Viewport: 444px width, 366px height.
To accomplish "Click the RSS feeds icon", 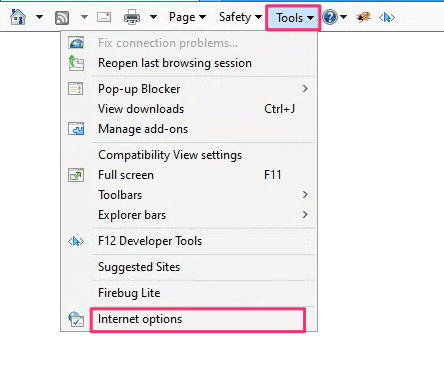I will (x=62, y=17).
